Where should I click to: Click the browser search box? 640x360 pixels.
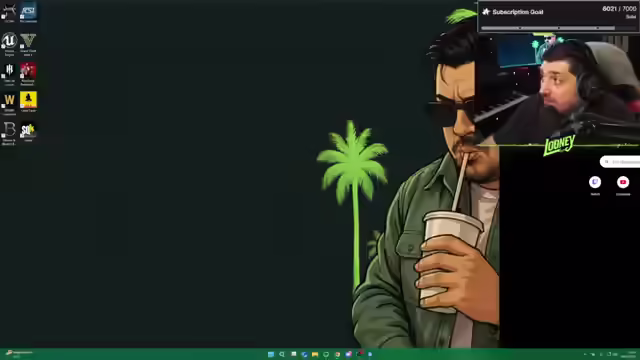pyautogui.click(x=620, y=162)
